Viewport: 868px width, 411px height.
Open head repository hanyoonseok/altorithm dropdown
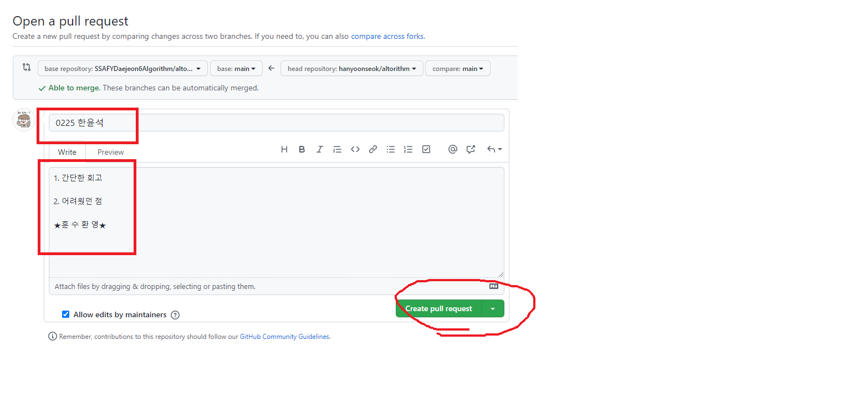pos(352,69)
